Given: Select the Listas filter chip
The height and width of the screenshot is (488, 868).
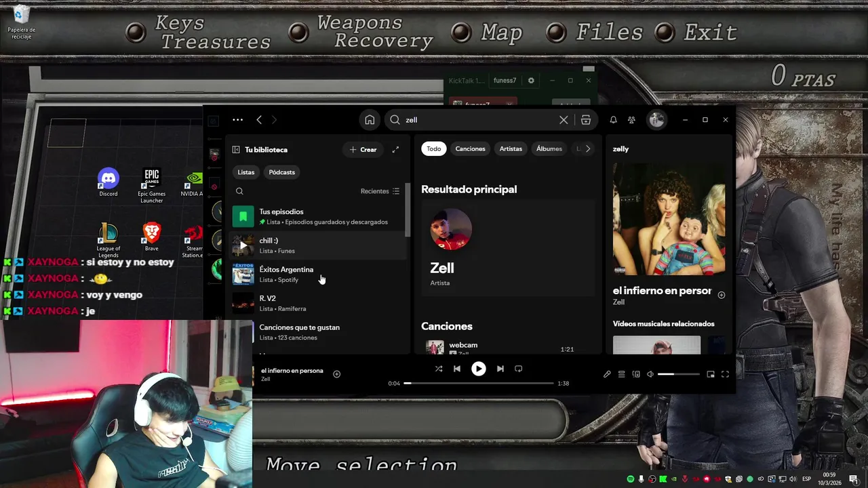Looking at the screenshot, I should coord(246,172).
